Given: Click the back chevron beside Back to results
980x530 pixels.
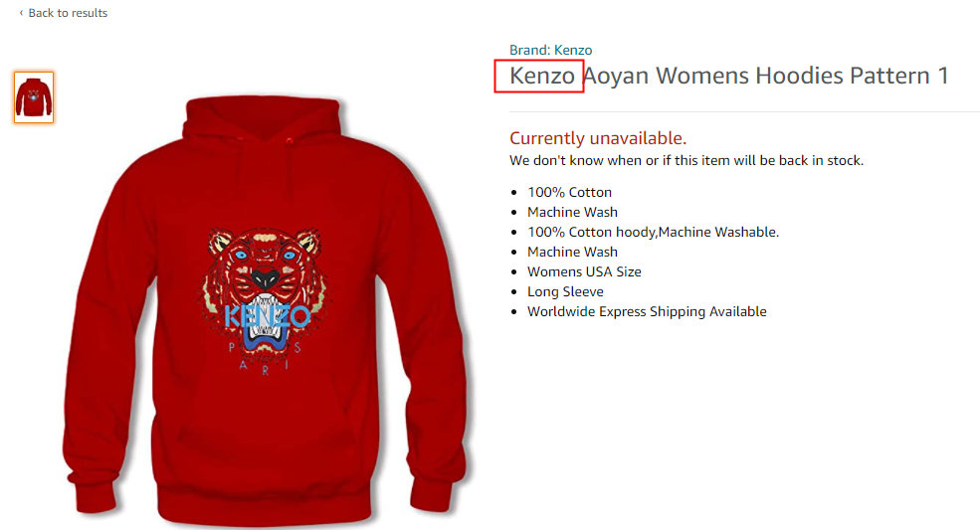Looking at the screenshot, I should click(21, 13).
